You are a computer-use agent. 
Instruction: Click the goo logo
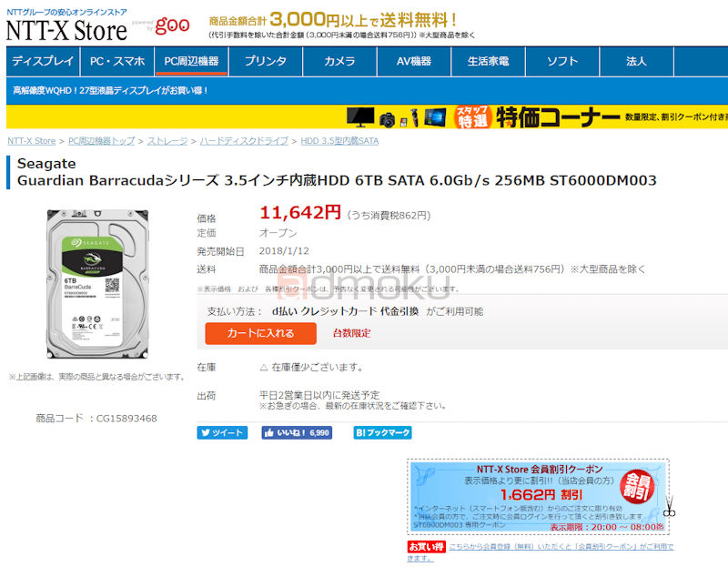click(x=172, y=25)
